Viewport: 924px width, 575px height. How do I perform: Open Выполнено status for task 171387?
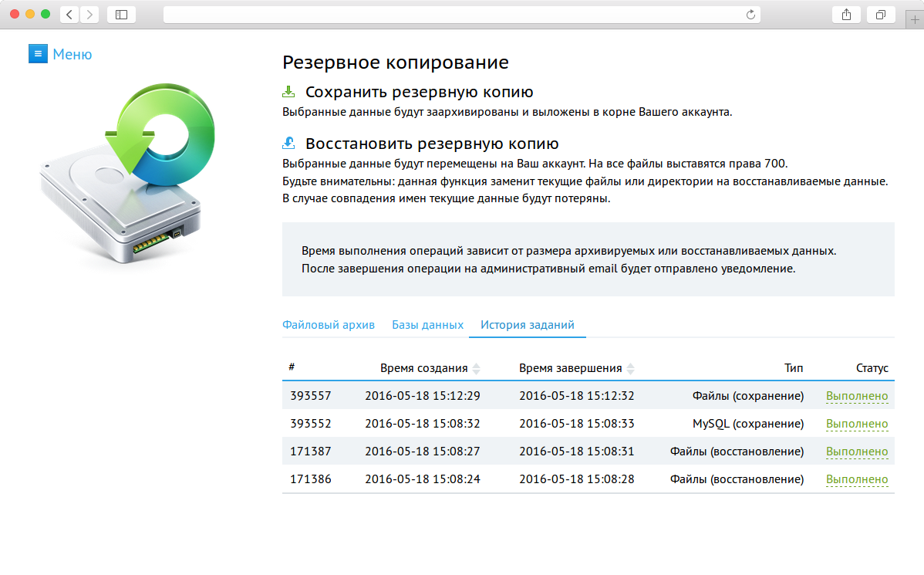tap(857, 452)
